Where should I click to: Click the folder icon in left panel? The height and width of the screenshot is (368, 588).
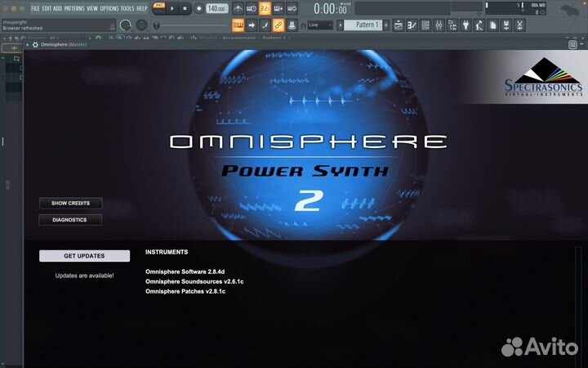coord(16,59)
